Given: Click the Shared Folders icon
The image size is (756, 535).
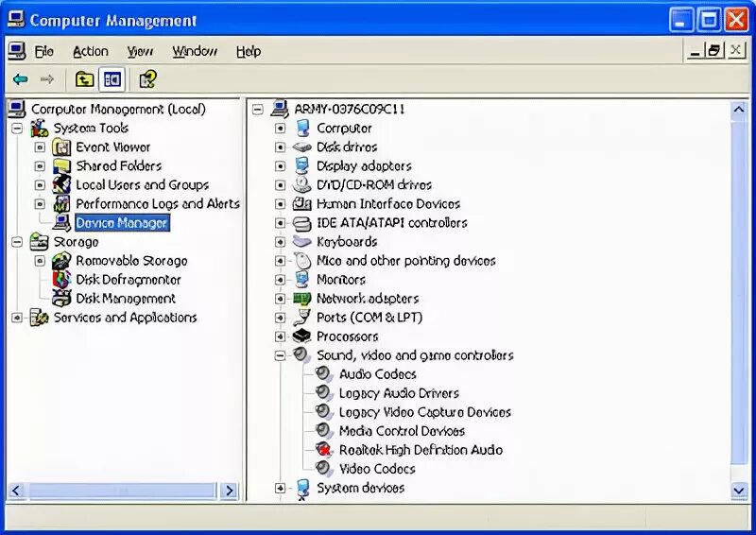Looking at the screenshot, I should point(61,166).
